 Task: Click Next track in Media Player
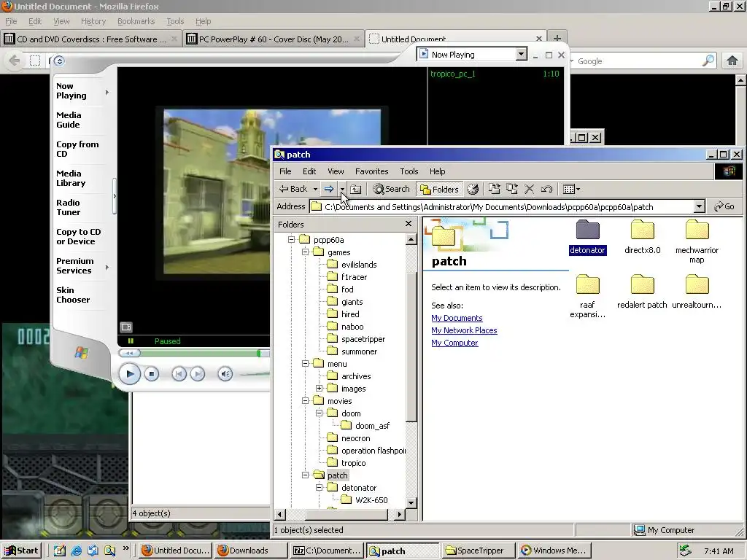click(x=198, y=374)
